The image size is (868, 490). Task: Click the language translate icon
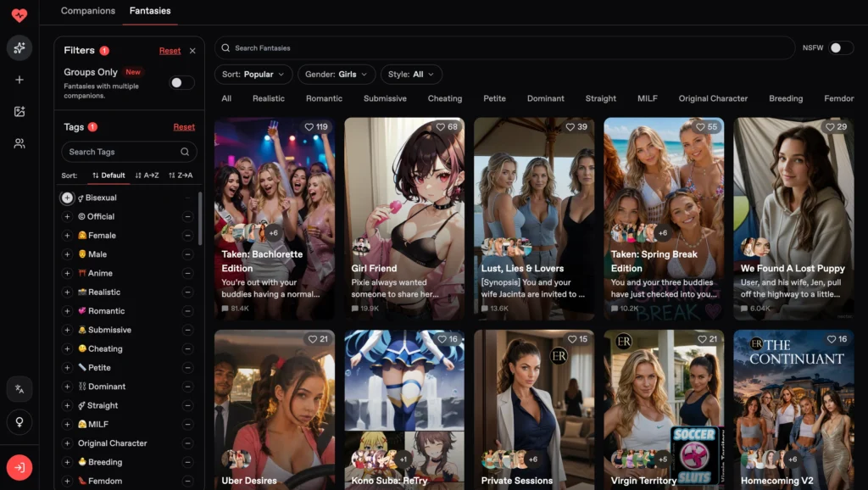click(19, 388)
